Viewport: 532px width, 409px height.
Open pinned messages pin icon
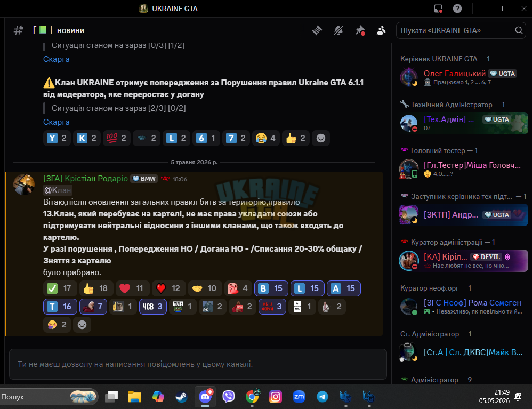pyautogui.click(x=360, y=30)
